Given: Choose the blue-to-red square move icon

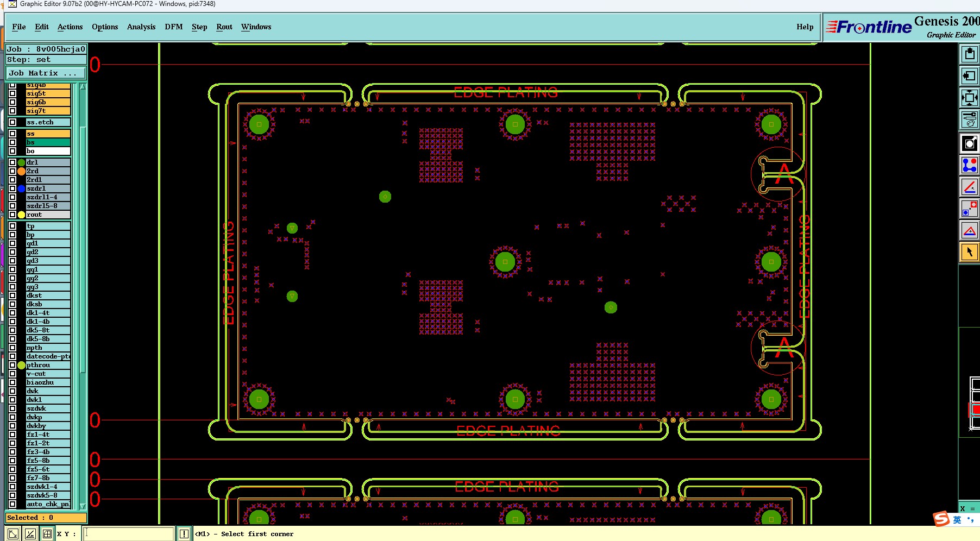Looking at the screenshot, I should (969, 209).
